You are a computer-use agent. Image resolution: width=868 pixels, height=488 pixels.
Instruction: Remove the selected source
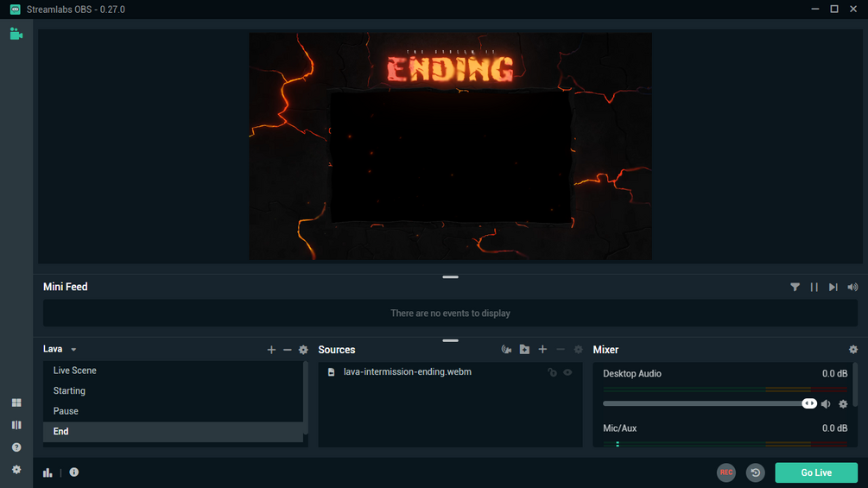pos(561,350)
